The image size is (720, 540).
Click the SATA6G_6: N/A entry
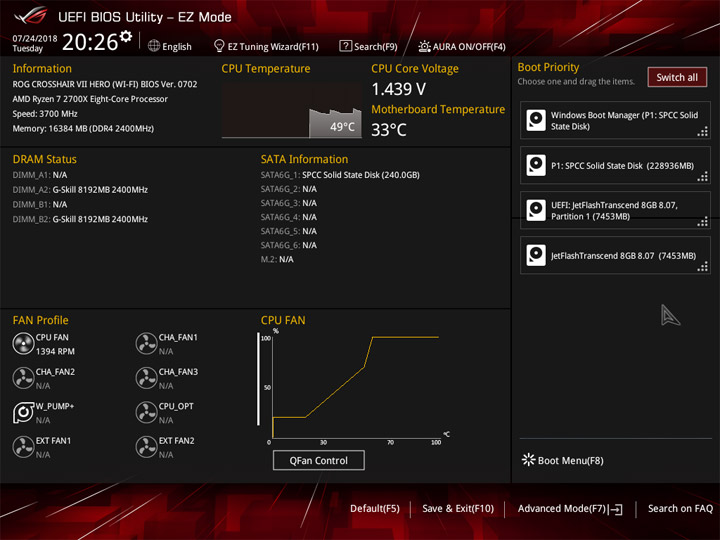(x=289, y=245)
